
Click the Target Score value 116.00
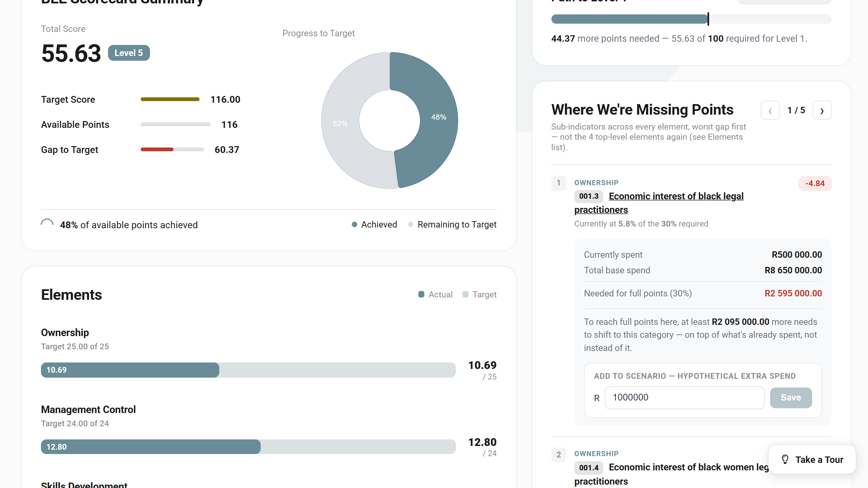pyautogui.click(x=225, y=99)
